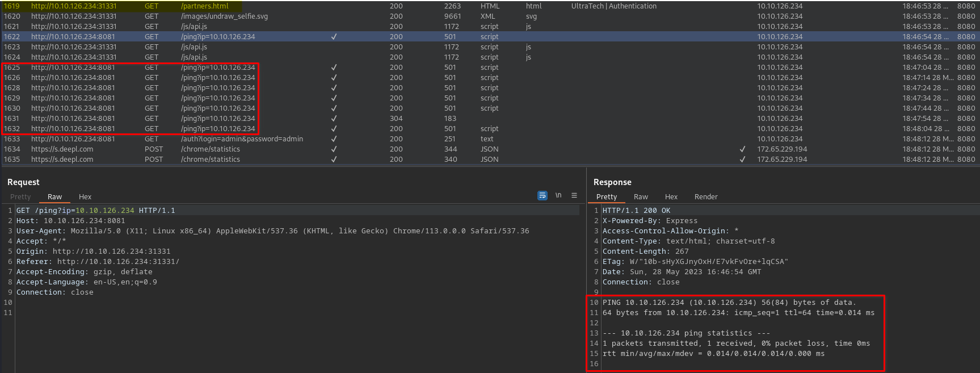
Task: Select history row 1619 for /partners.html
Action: pos(204,6)
